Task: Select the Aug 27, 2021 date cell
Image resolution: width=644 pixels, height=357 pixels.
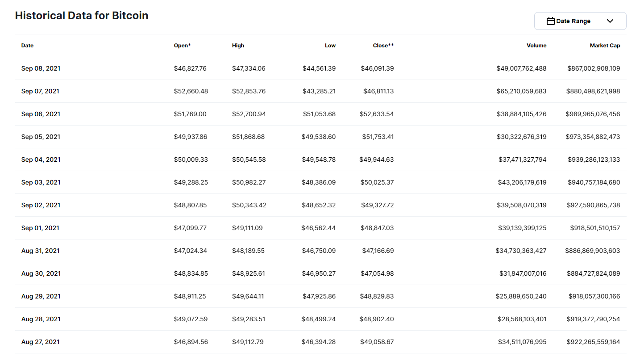Action: [x=40, y=342]
